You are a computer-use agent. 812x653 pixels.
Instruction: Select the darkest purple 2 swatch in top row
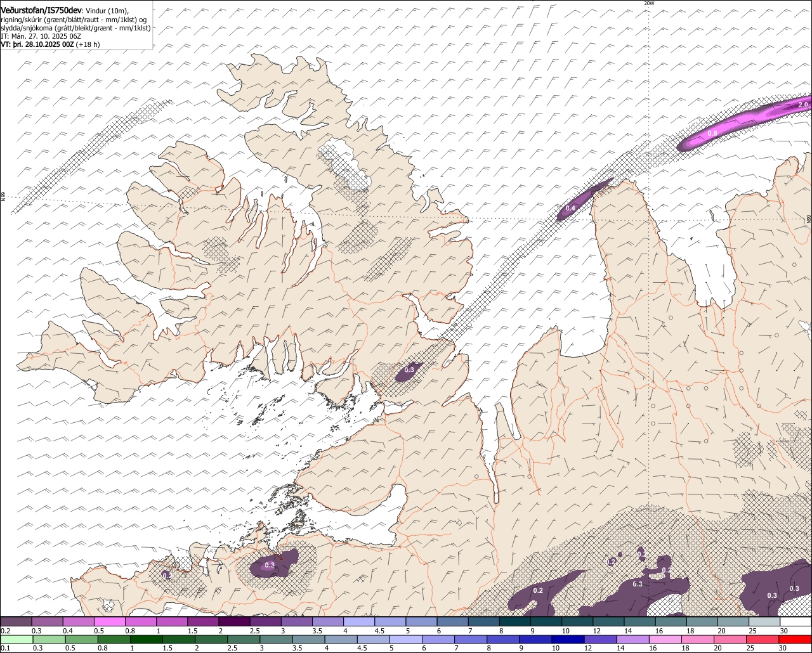point(235,621)
